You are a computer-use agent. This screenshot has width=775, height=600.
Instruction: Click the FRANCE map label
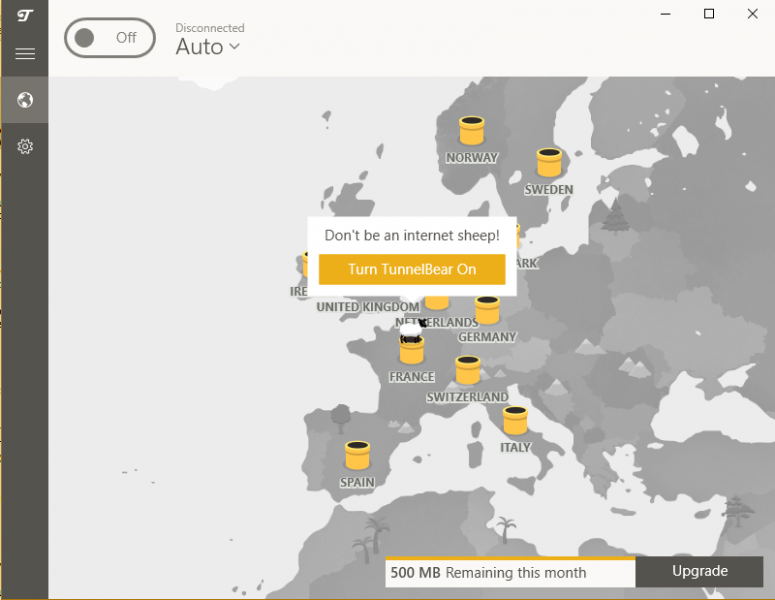coord(412,377)
